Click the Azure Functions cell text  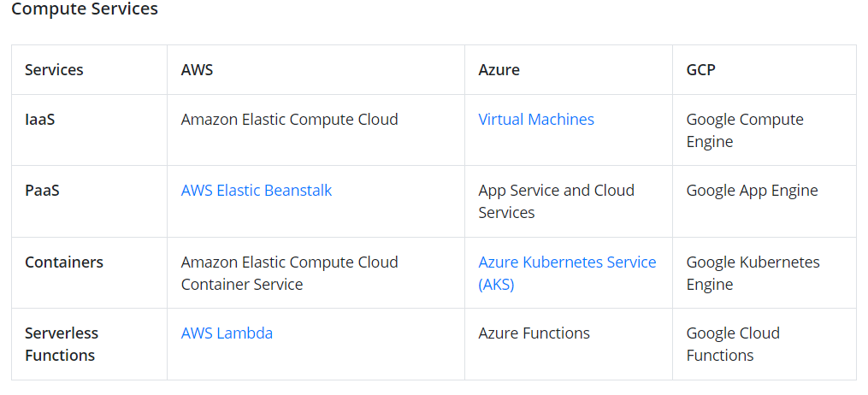coord(534,333)
